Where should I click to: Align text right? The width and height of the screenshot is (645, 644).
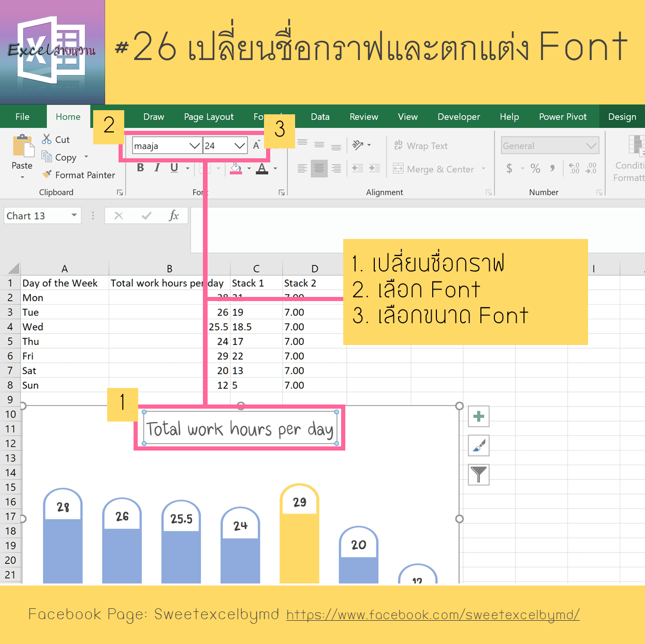point(336,168)
